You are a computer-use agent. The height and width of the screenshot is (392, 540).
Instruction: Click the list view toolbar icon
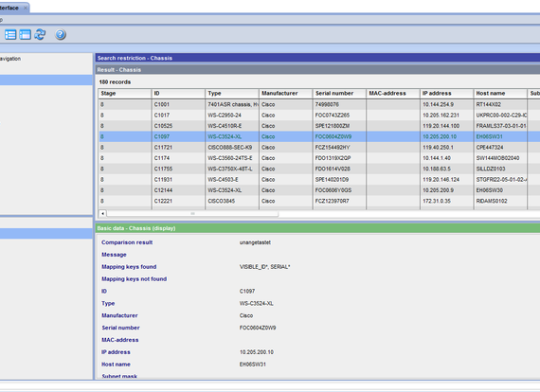tap(10, 34)
